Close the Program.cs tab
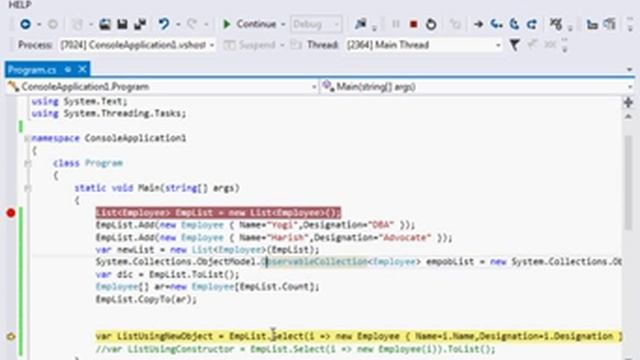This screenshot has width=640, height=360. pos(82,69)
